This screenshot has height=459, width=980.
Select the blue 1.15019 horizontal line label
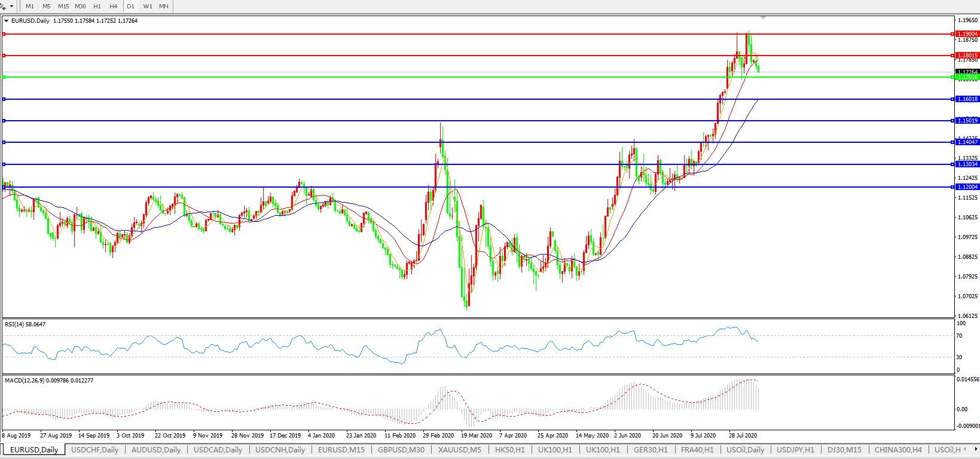[967, 121]
